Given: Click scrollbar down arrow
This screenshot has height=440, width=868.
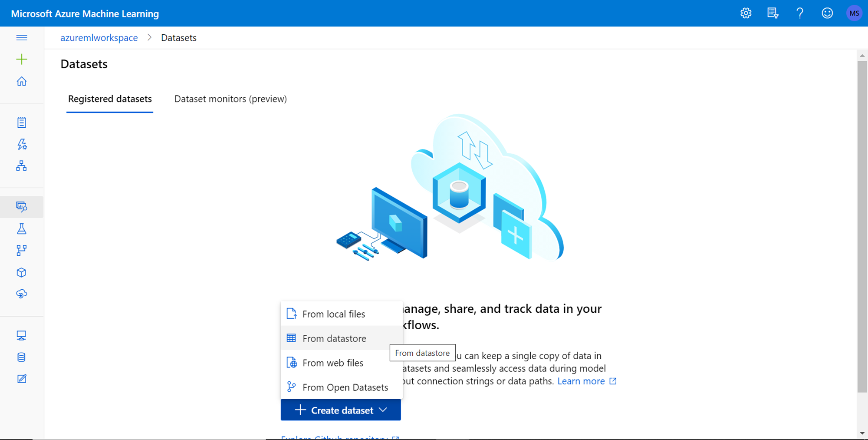Looking at the screenshot, I should [862, 433].
